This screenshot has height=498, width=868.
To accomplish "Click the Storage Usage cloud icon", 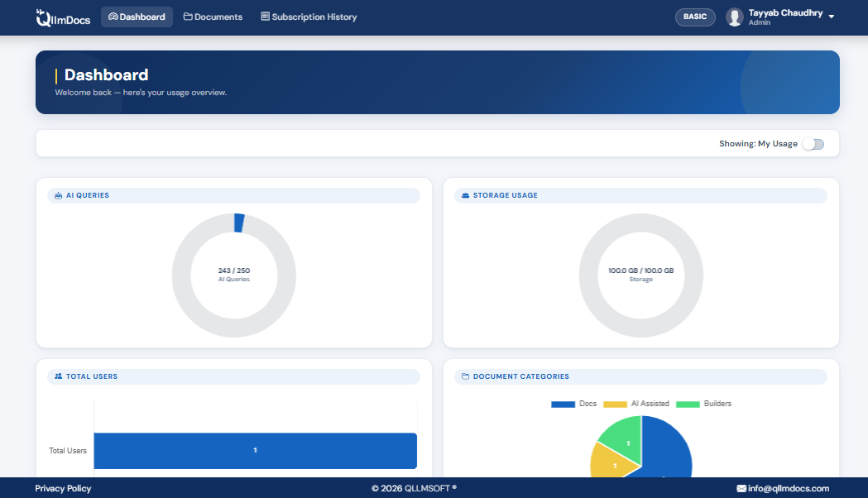I will [x=465, y=195].
